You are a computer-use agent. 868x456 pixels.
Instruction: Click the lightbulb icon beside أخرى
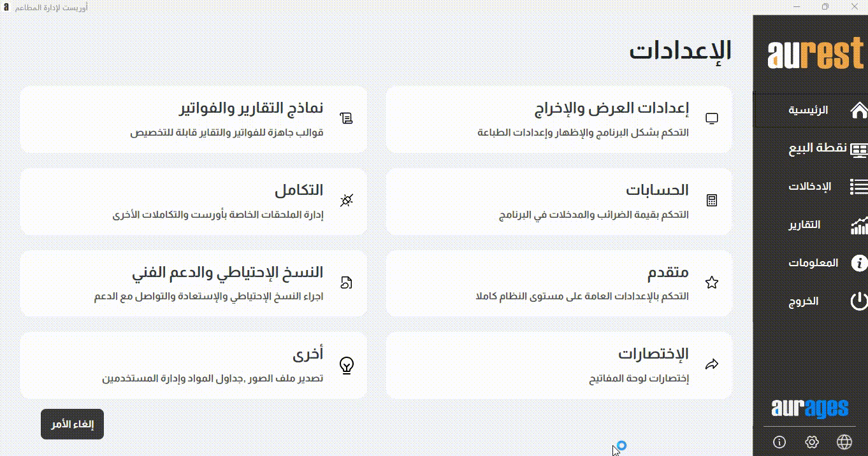[347, 365]
